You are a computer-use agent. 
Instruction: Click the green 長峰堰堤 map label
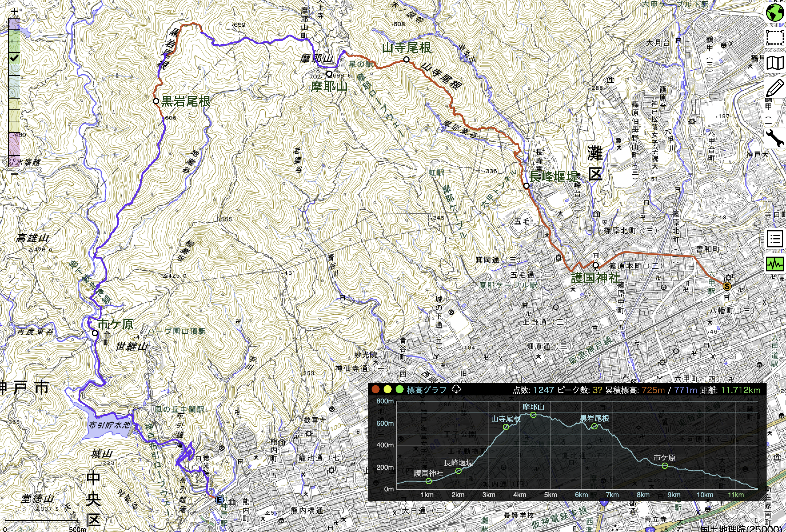coord(554,177)
